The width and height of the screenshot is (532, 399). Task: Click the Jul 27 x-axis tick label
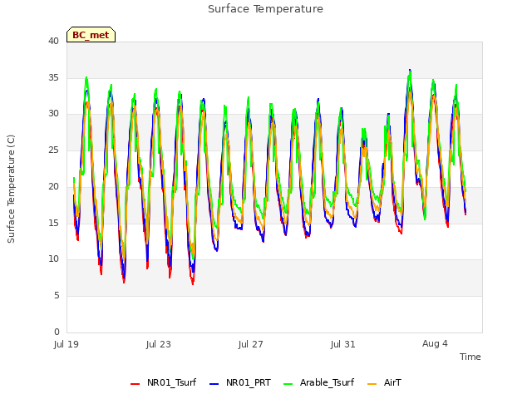tap(251, 344)
